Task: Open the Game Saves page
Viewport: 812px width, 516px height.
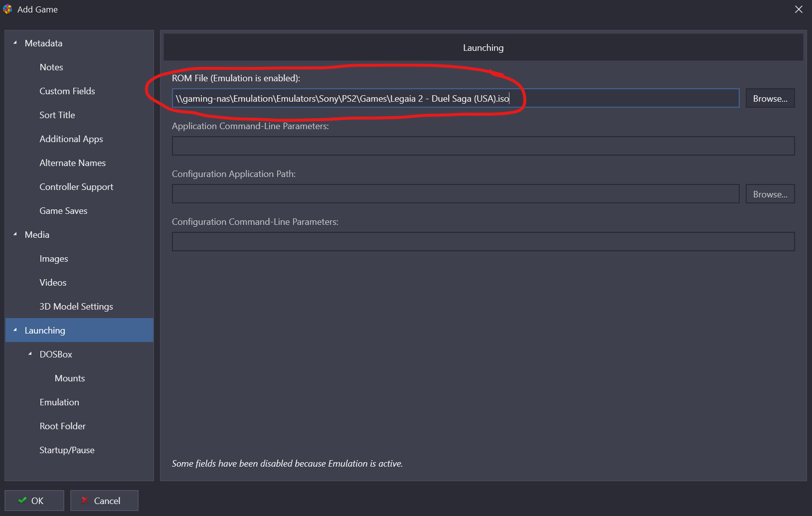Action: (x=63, y=211)
